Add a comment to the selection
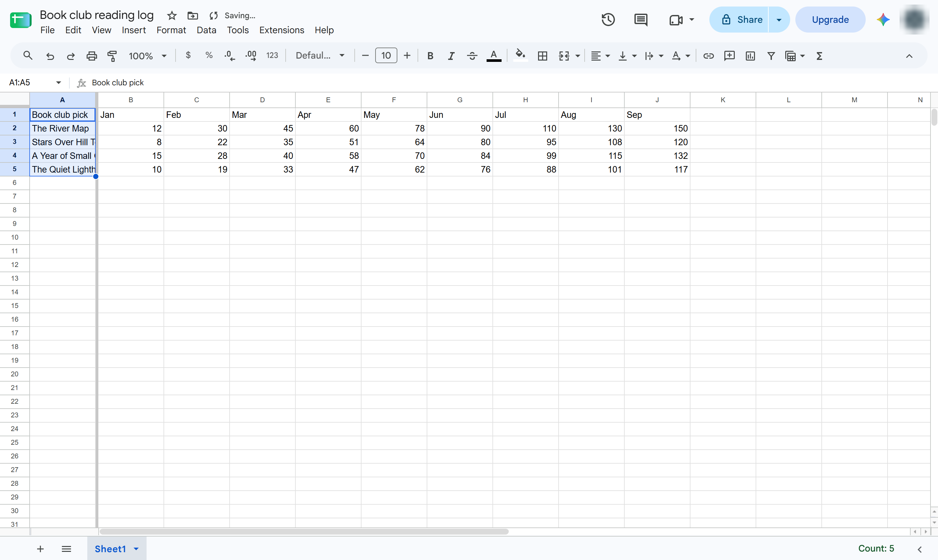The width and height of the screenshot is (938, 560). pyautogui.click(x=729, y=56)
